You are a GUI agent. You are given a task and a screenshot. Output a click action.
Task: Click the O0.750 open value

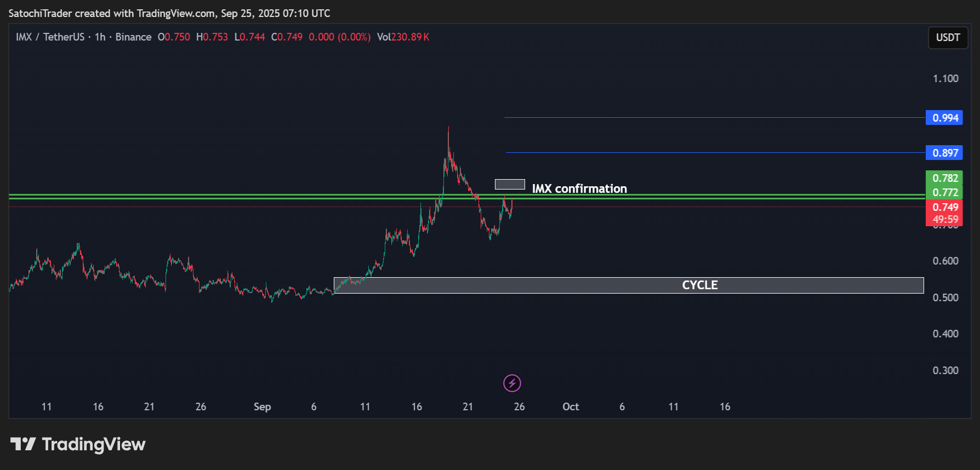(x=174, y=37)
